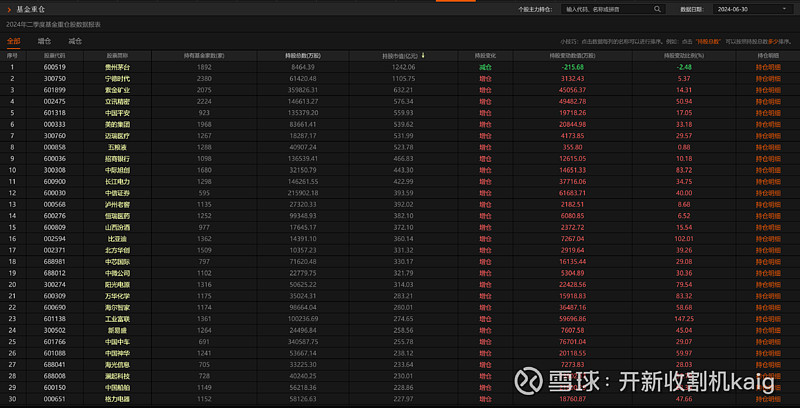Image resolution: width=800 pixels, height=408 pixels.
Task: Select stock name 宁德时代
Action: (117, 79)
